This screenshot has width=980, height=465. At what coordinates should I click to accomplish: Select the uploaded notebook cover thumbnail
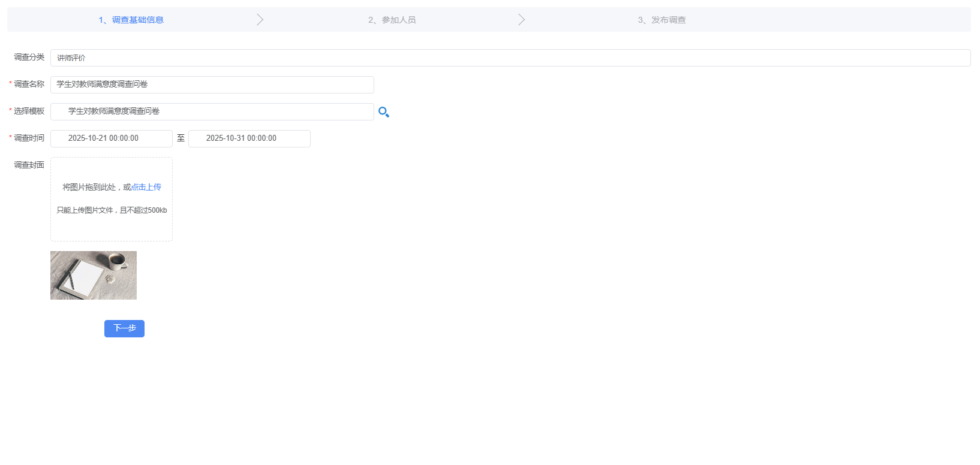(94, 275)
